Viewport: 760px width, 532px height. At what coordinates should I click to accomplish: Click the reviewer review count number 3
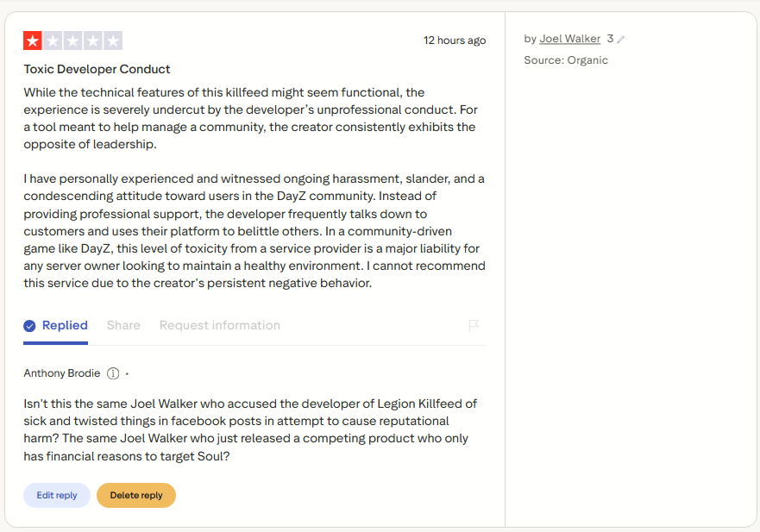[x=610, y=39]
